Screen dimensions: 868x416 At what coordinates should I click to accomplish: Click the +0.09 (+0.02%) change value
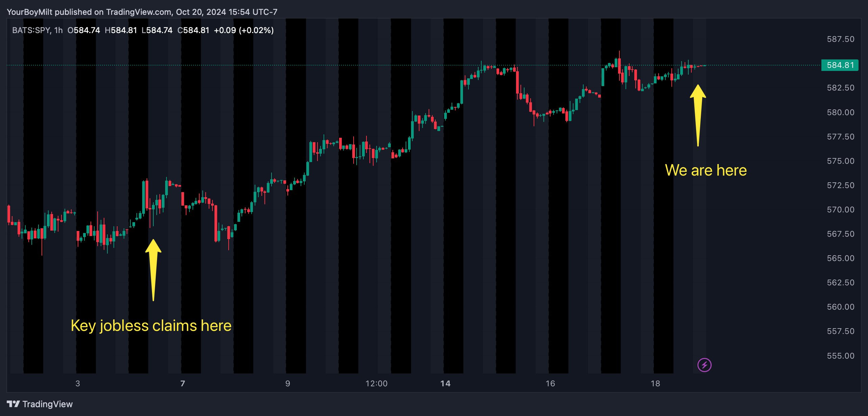coord(244,30)
